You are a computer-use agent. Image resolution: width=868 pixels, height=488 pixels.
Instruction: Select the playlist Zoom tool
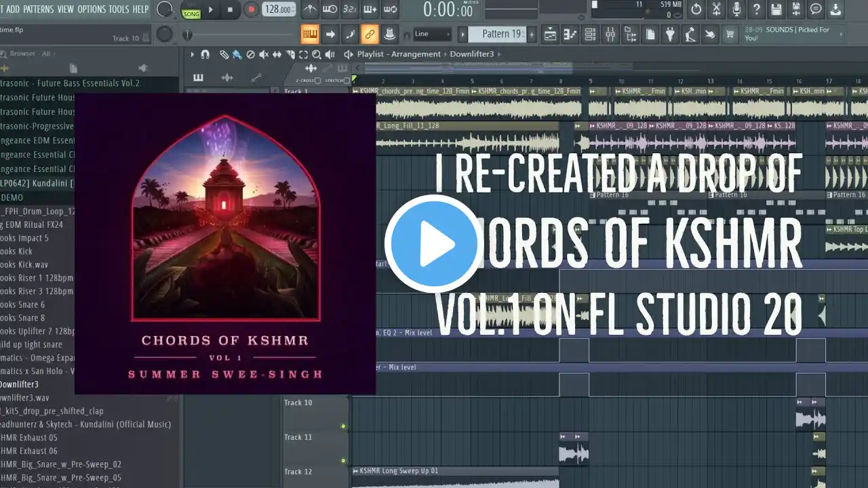(x=316, y=55)
